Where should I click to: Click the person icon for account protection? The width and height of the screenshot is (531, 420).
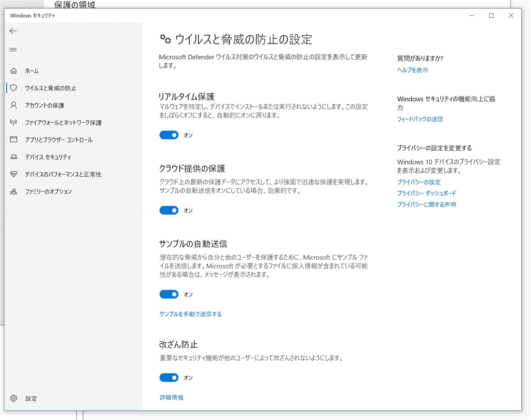tap(13, 105)
